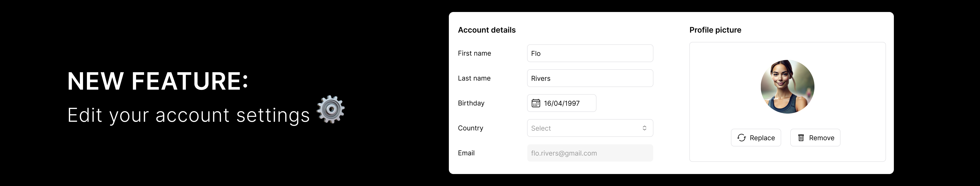Open the Birthday calendar icon
Image resolution: width=980 pixels, height=186 pixels.
pos(536,103)
